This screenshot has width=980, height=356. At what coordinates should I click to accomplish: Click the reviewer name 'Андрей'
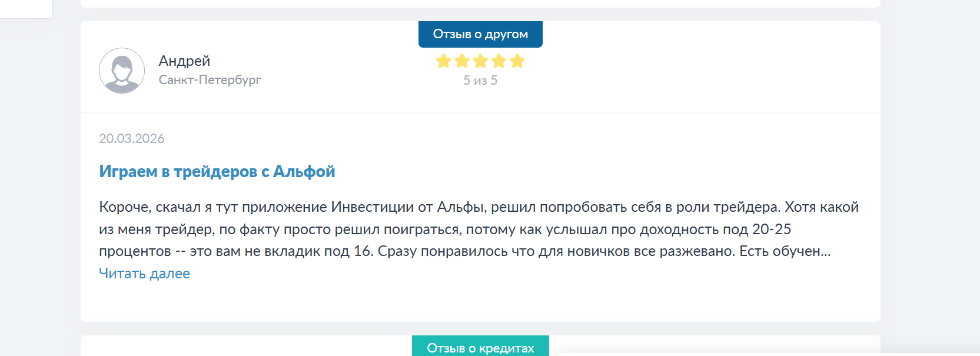(x=184, y=61)
